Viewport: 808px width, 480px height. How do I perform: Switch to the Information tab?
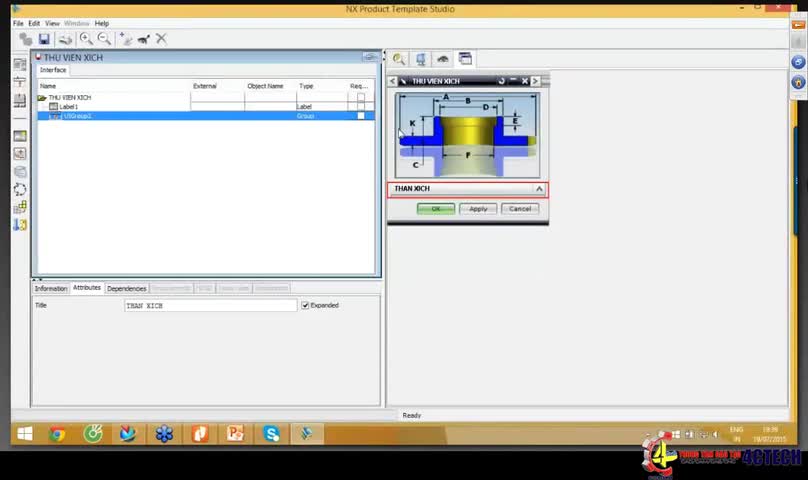50,288
